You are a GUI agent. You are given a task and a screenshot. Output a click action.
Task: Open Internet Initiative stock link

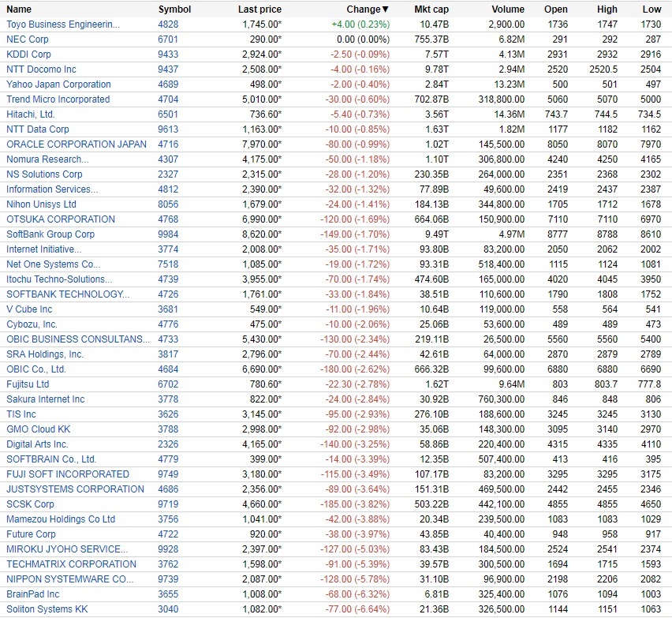tap(43, 249)
